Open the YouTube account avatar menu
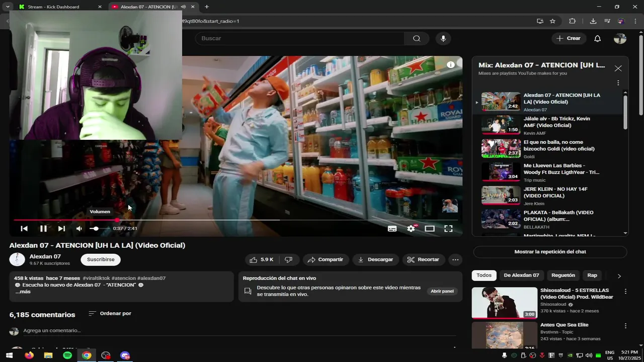This screenshot has height=362, width=644. [620, 38]
